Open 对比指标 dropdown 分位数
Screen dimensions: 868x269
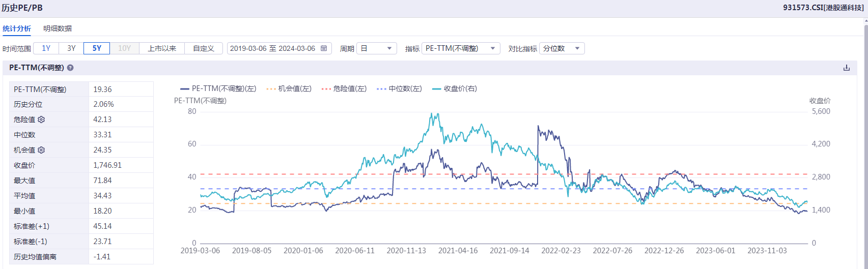point(562,48)
